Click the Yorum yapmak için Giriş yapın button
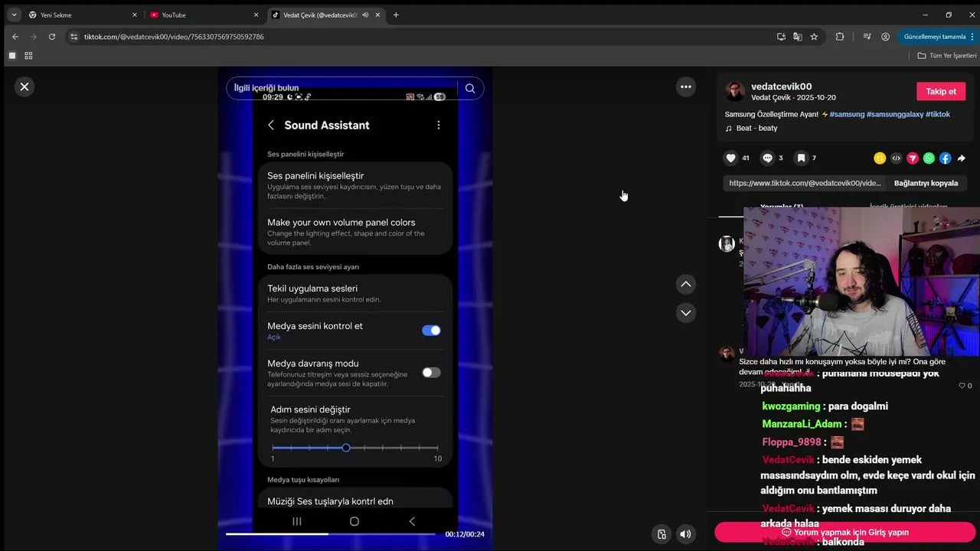Screen dimensions: 980x551 pyautogui.click(x=845, y=533)
